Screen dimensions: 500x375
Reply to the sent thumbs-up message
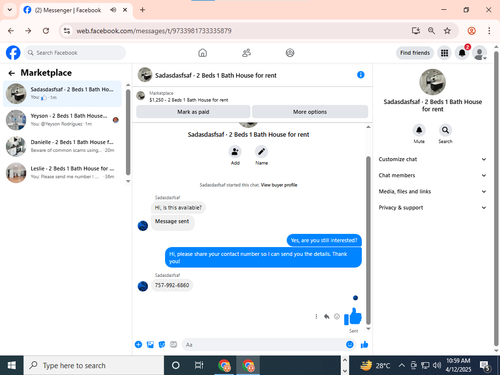click(x=327, y=316)
